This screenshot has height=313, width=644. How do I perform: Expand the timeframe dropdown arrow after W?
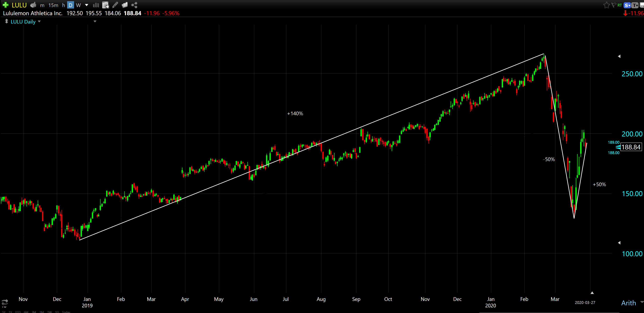[86, 5]
